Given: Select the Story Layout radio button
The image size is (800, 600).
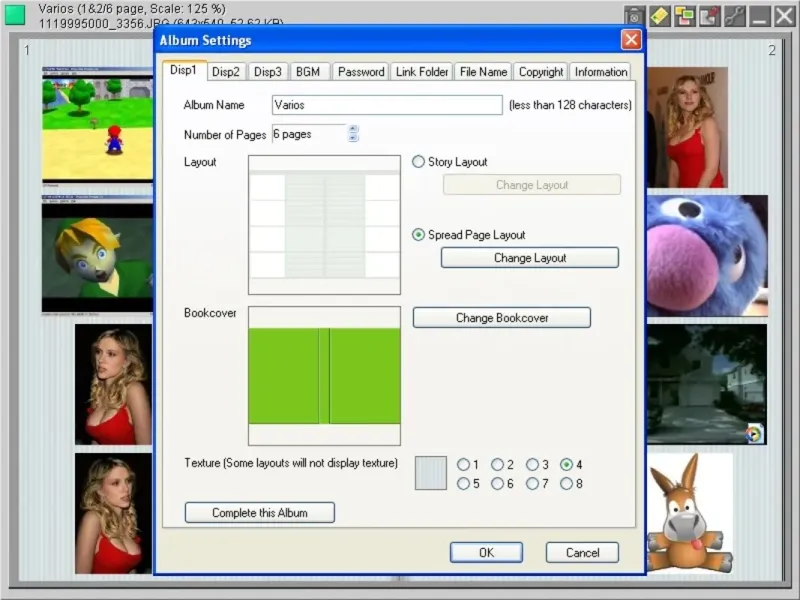Looking at the screenshot, I should tap(418, 162).
